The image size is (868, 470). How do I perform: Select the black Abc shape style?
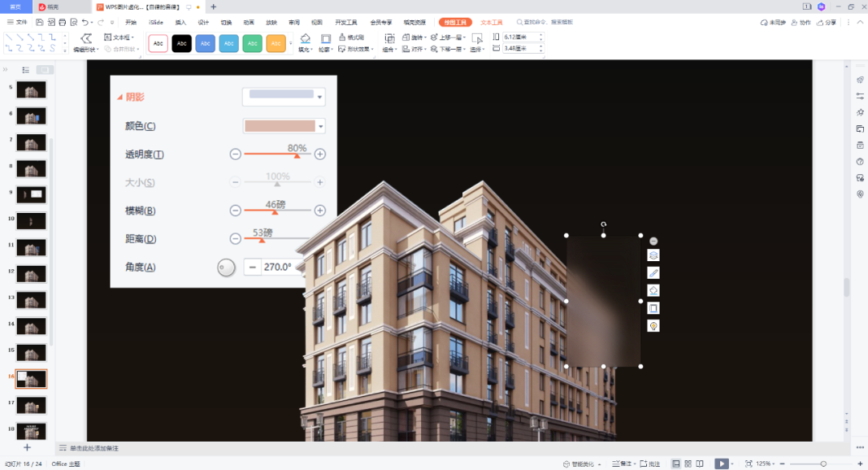(x=182, y=43)
